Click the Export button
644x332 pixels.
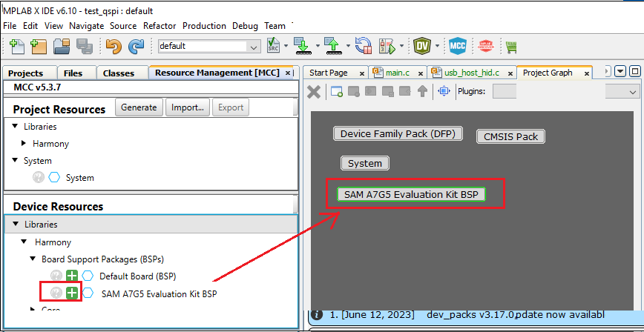point(231,107)
